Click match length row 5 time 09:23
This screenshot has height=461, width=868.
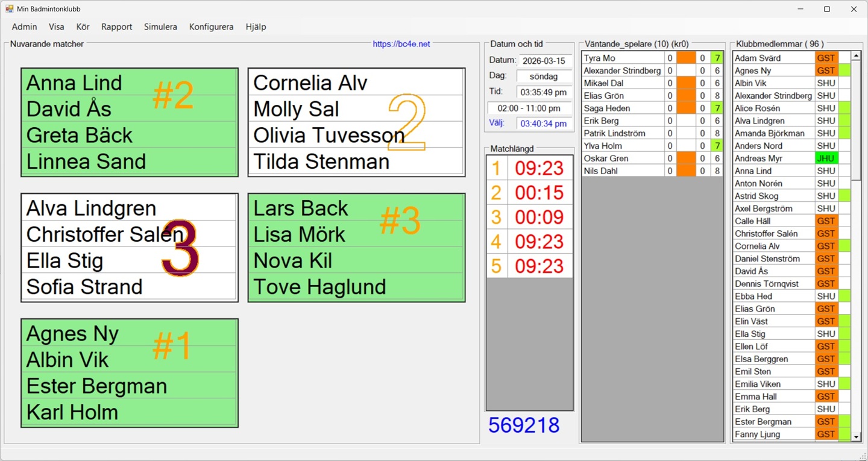pyautogui.click(x=539, y=266)
